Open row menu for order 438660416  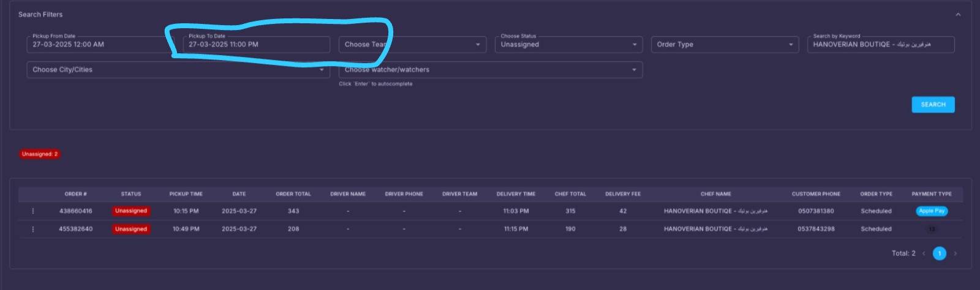33,211
